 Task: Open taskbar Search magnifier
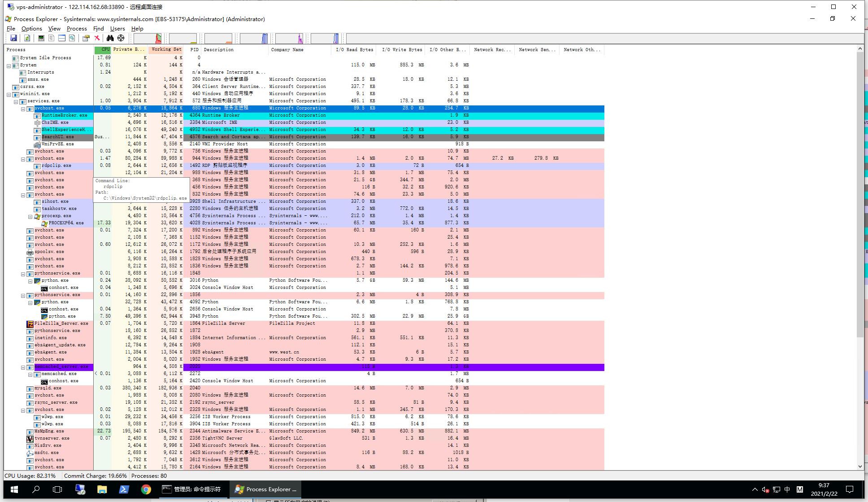point(36,489)
